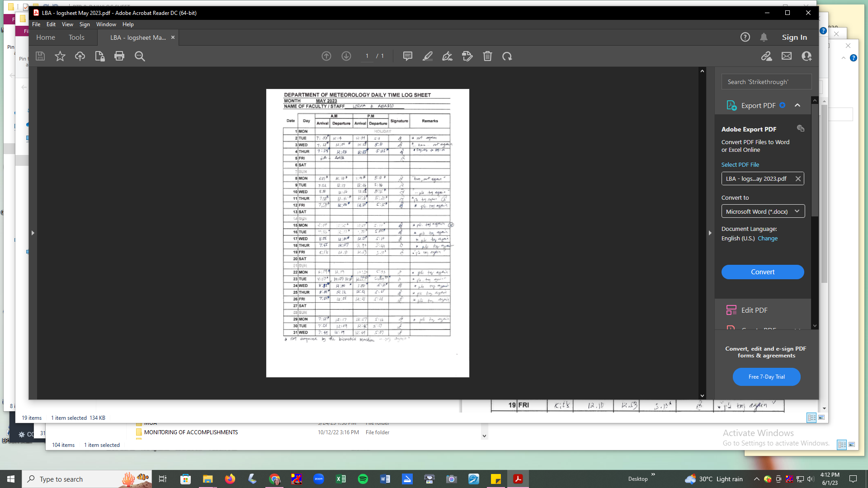Collapse the Export PDF section
Viewport: 868px width, 488px height.
pos(797,105)
